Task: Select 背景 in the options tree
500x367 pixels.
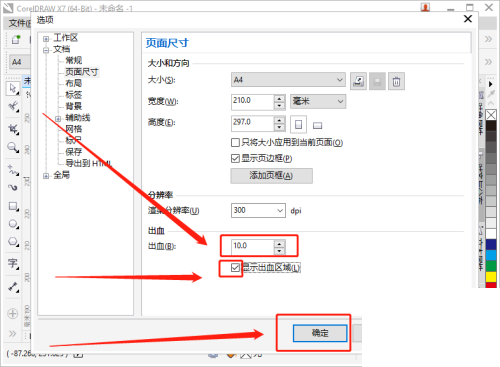Action: click(74, 106)
